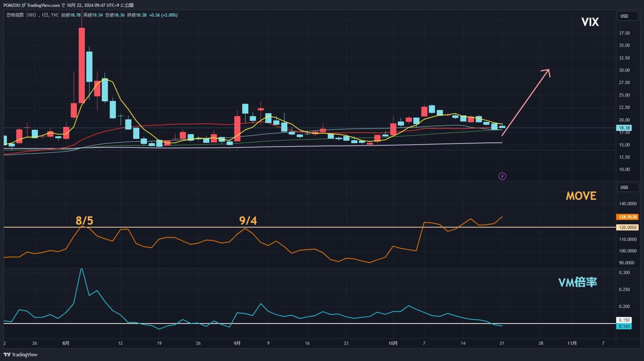
Task: Click the 120.0000 horizontal line price label
Action: click(x=627, y=228)
